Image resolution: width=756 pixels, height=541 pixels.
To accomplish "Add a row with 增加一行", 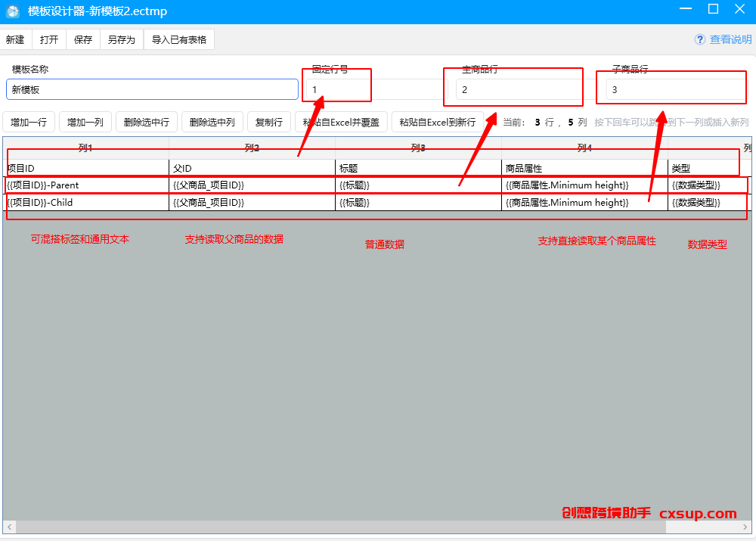I will point(29,122).
